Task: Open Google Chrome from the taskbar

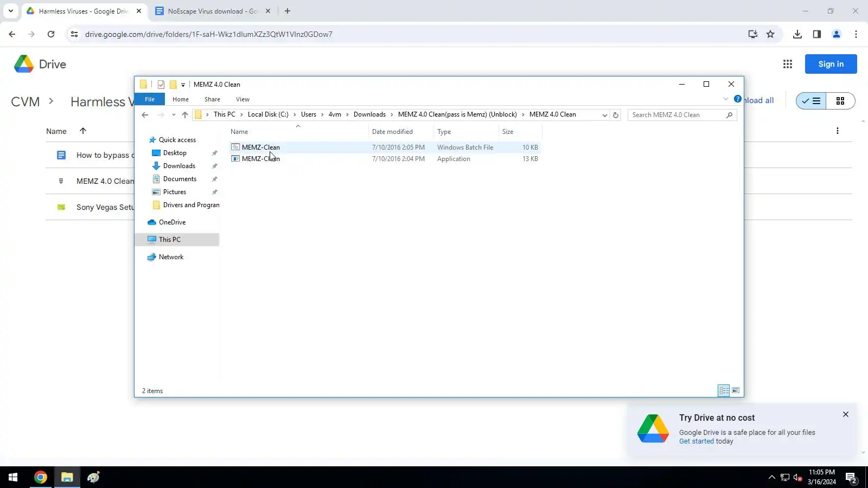Action: pos(40,477)
